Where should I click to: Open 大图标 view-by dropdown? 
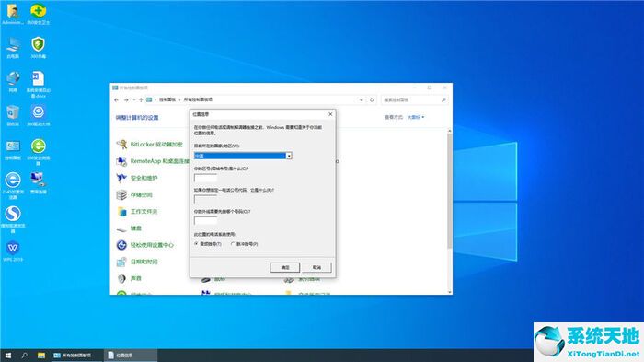click(416, 117)
